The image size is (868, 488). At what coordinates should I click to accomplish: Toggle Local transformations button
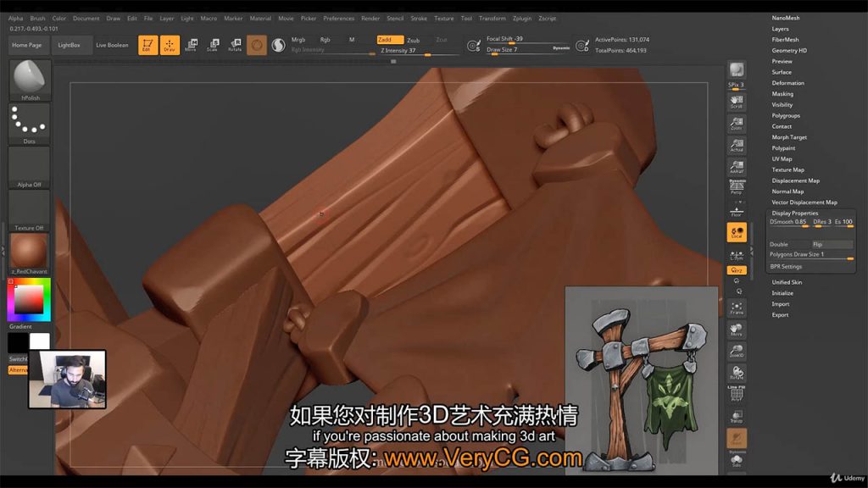click(737, 232)
